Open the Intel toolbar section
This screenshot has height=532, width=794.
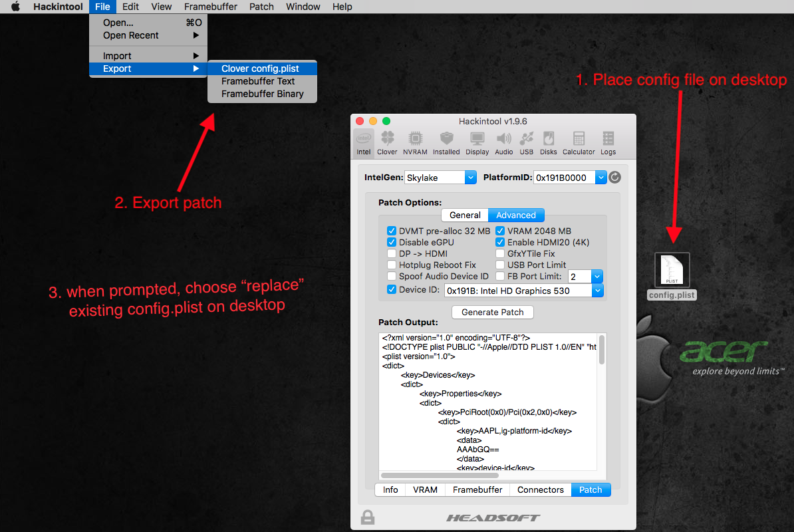(x=364, y=143)
